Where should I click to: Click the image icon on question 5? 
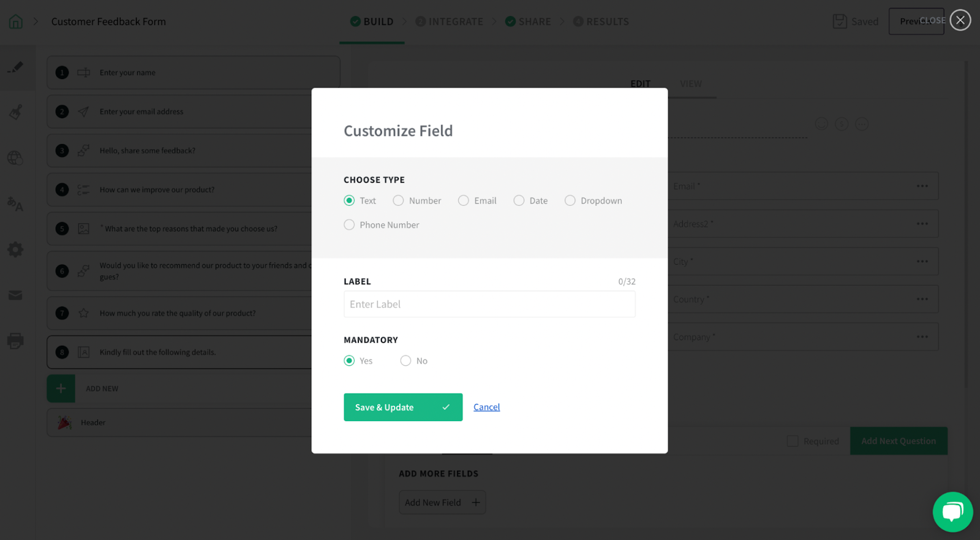tap(84, 229)
